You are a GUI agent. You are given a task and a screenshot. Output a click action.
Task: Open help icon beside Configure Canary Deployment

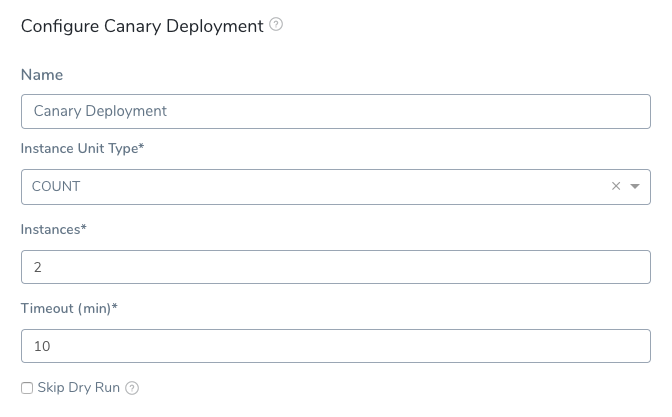point(276,24)
